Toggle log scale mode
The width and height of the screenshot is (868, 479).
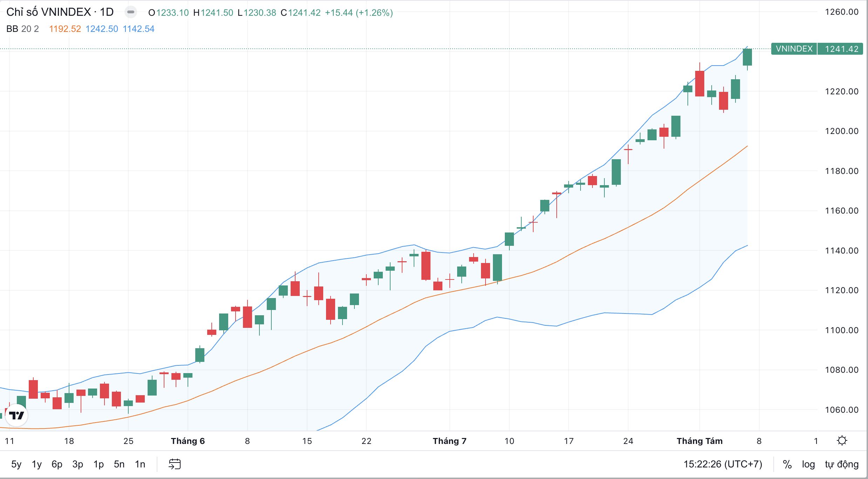pyautogui.click(x=808, y=464)
